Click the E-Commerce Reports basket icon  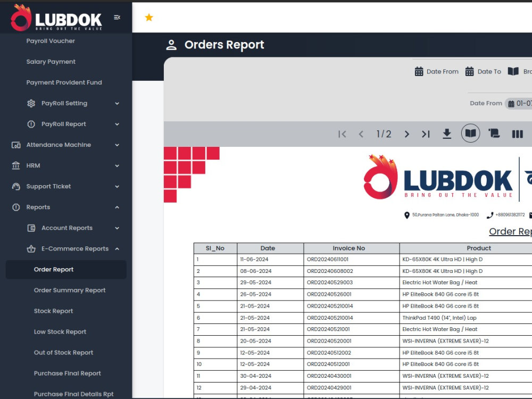[x=31, y=248]
